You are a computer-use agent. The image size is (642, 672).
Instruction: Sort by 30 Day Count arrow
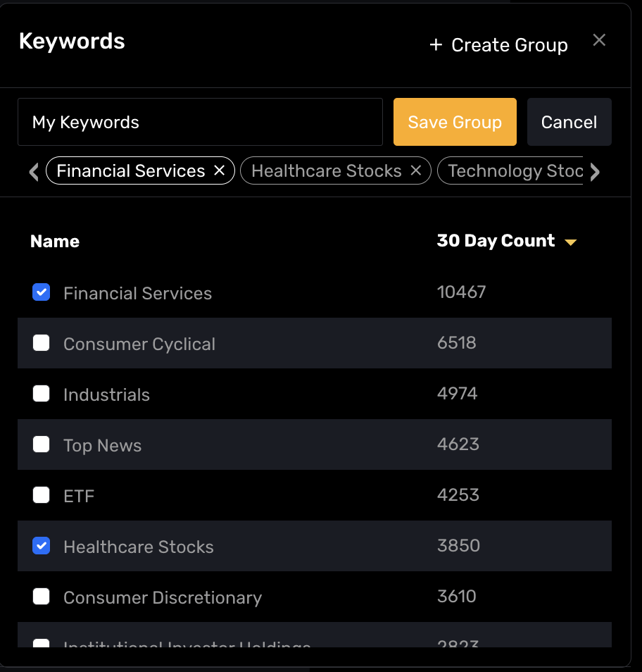click(x=570, y=242)
